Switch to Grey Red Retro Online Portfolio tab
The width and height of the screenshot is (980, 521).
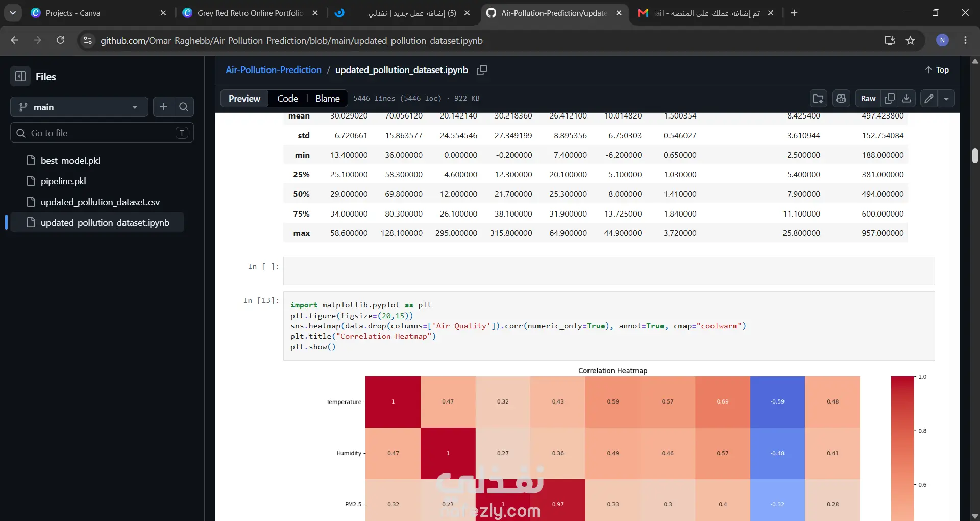point(250,13)
